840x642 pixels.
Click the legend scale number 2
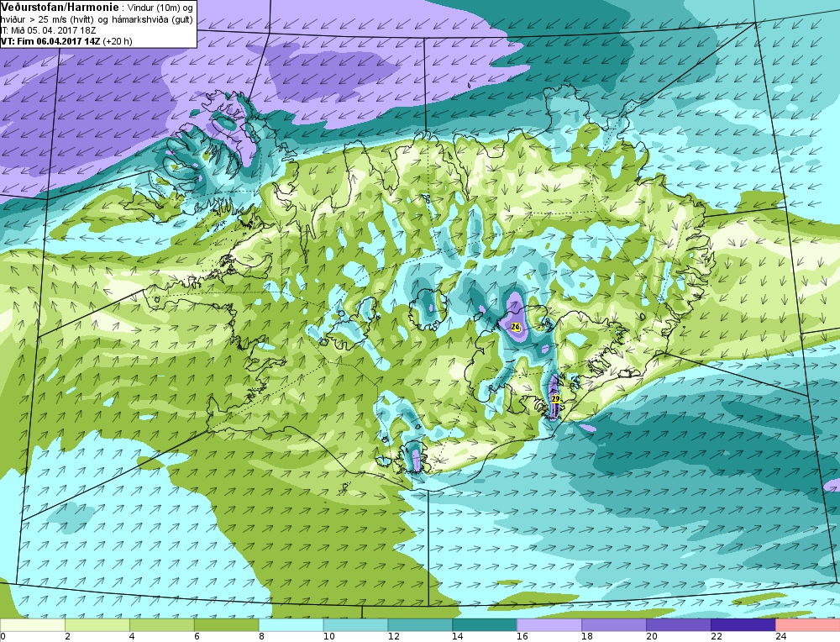[67, 637]
